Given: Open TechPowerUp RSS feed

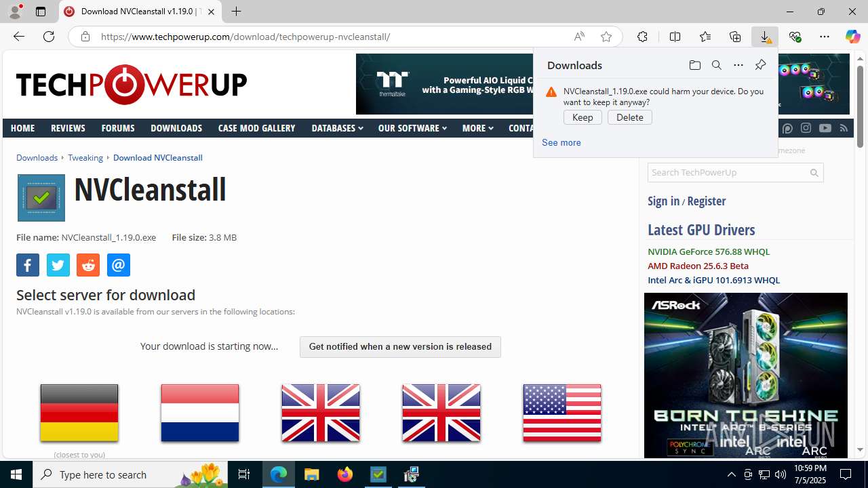Looking at the screenshot, I should click(x=844, y=127).
